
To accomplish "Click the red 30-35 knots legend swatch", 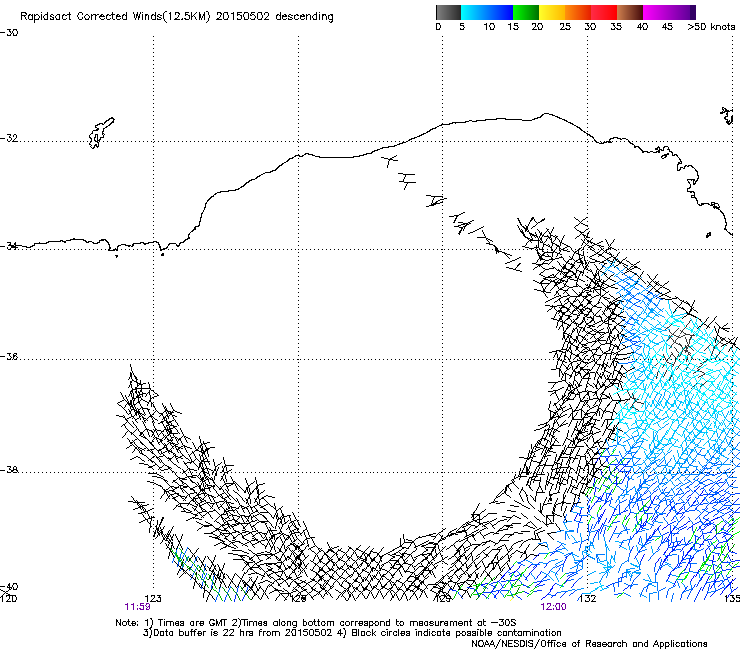I will [604, 12].
